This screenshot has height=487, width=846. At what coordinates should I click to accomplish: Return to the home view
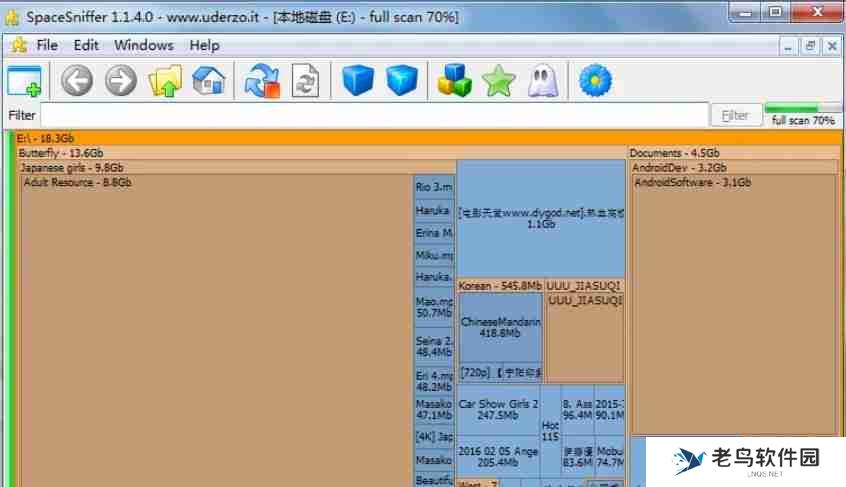click(208, 80)
